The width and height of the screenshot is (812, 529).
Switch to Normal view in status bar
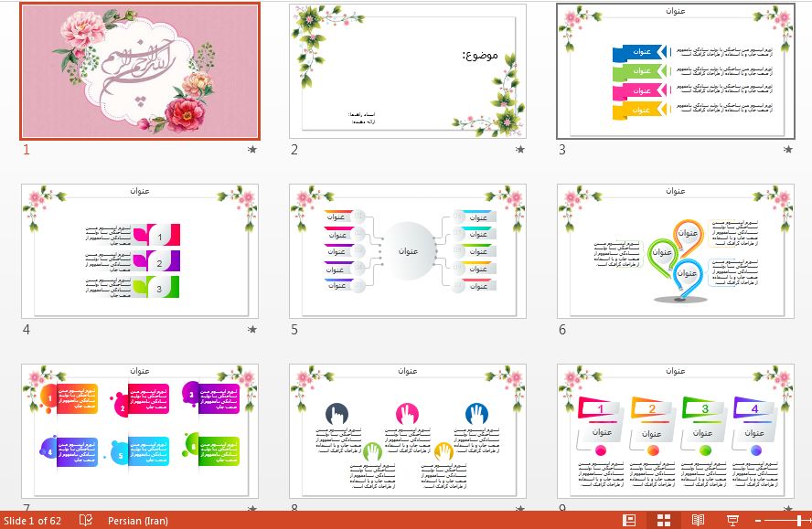(629, 520)
